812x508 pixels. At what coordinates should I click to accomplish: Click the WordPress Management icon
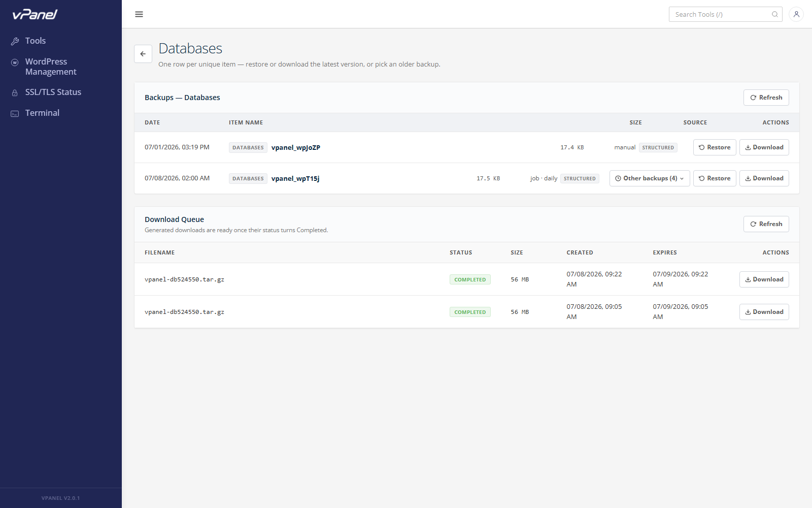15,62
